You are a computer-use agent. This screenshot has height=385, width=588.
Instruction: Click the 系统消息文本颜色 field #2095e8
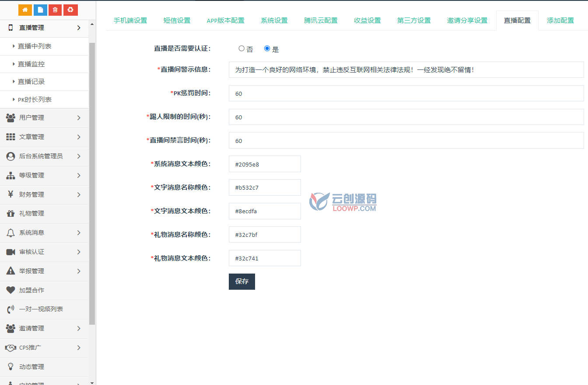(x=265, y=164)
